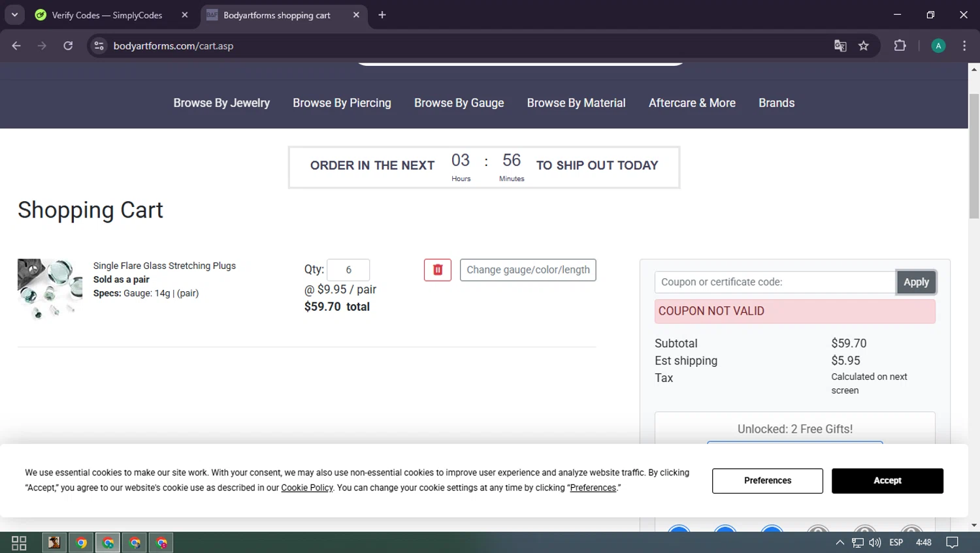The width and height of the screenshot is (980, 553).
Task: Accept cookies
Action: [887, 481]
